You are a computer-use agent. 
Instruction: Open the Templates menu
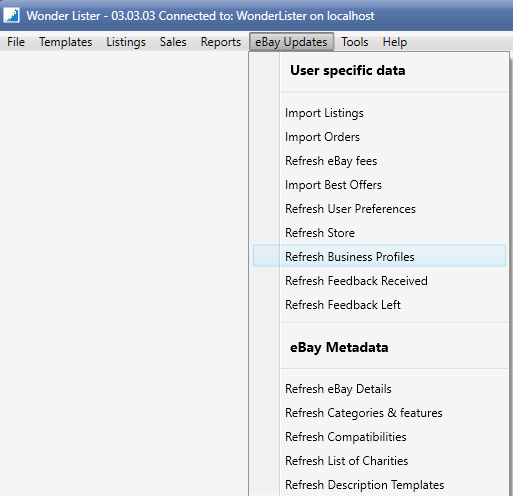(65, 42)
